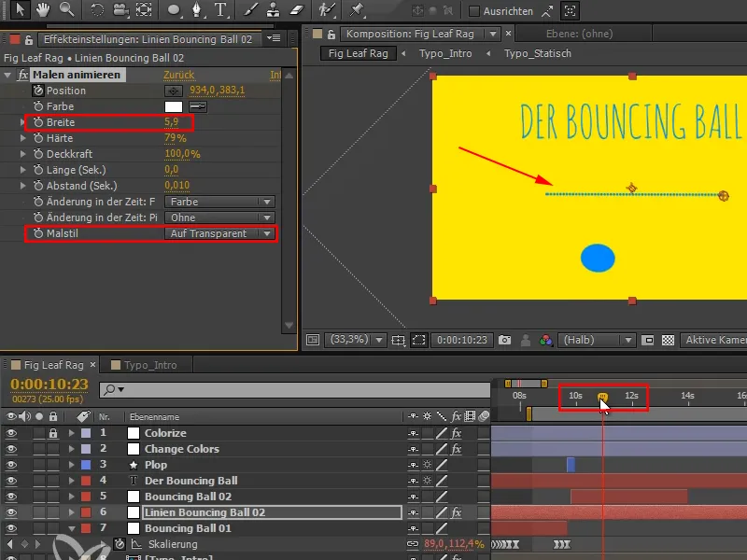This screenshot has height=560, width=747.
Task: Open the Malstil dropdown set to Auf Transparent
Action: (x=219, y=233)
